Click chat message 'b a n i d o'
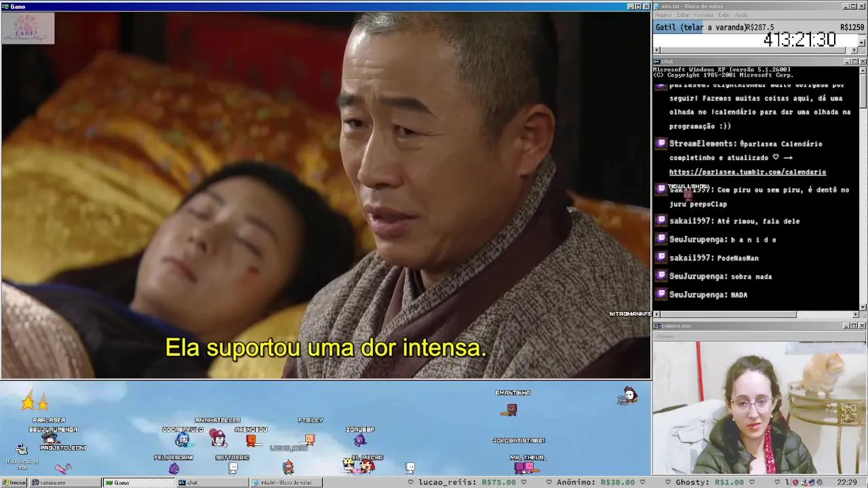Screen dimensions: 868x488 (753, 239)
